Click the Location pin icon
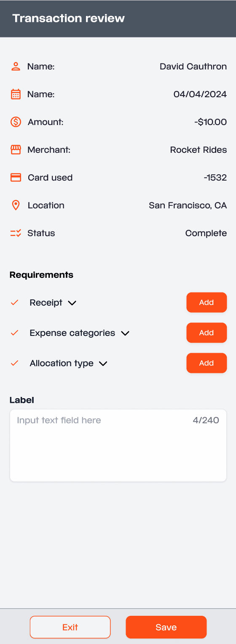236x644 pixels. [16, 205]
